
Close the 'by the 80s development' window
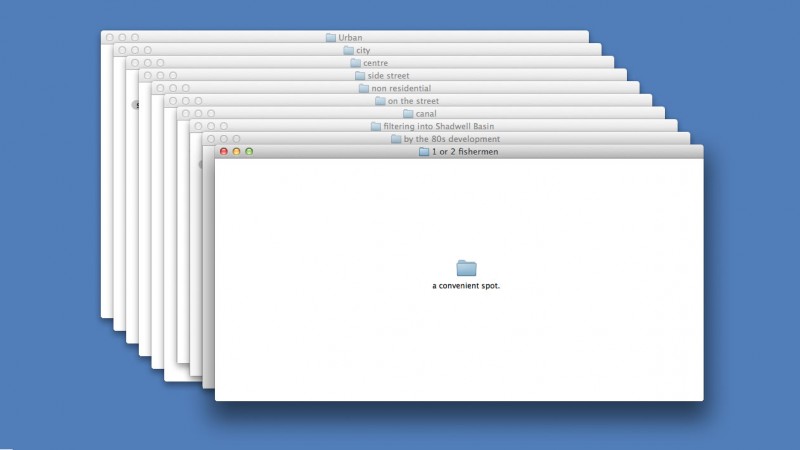[x=211, y=139]
